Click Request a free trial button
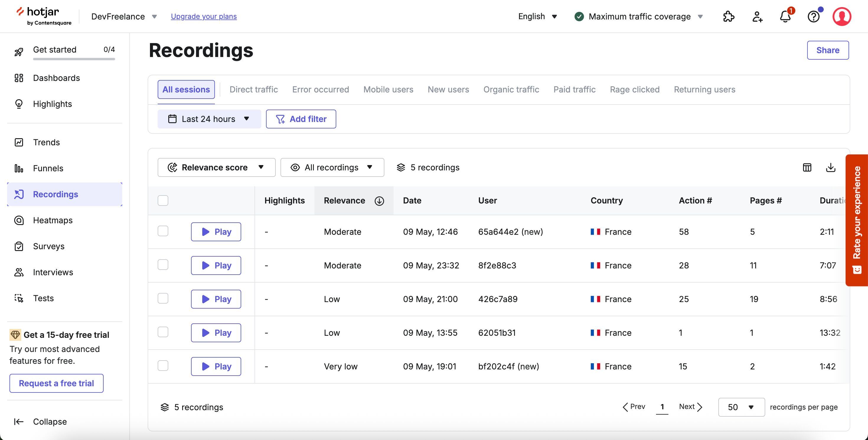The height and width of the screenshot is (440, 868). [x=56, y=383]
